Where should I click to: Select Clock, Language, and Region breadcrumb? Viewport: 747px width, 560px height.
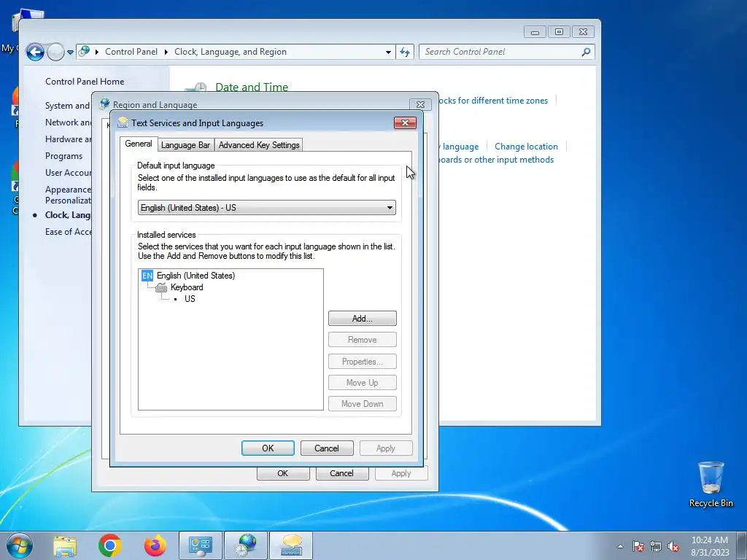(x=231, y=52)
